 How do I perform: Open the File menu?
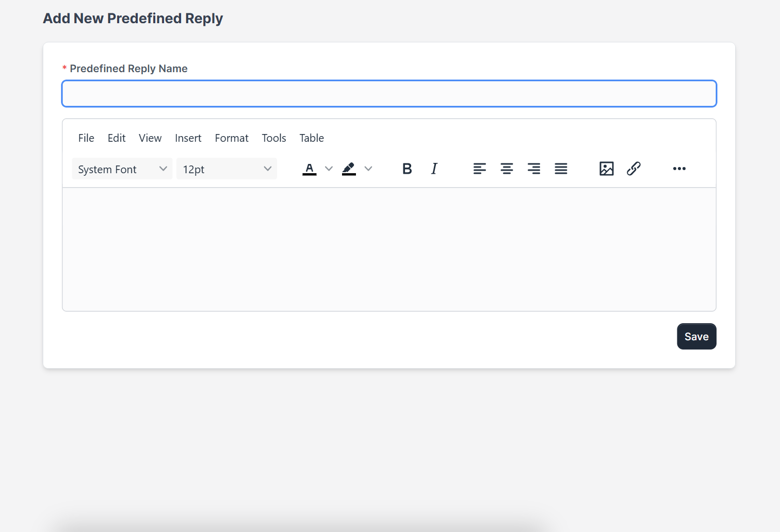(x=86, y=138)
